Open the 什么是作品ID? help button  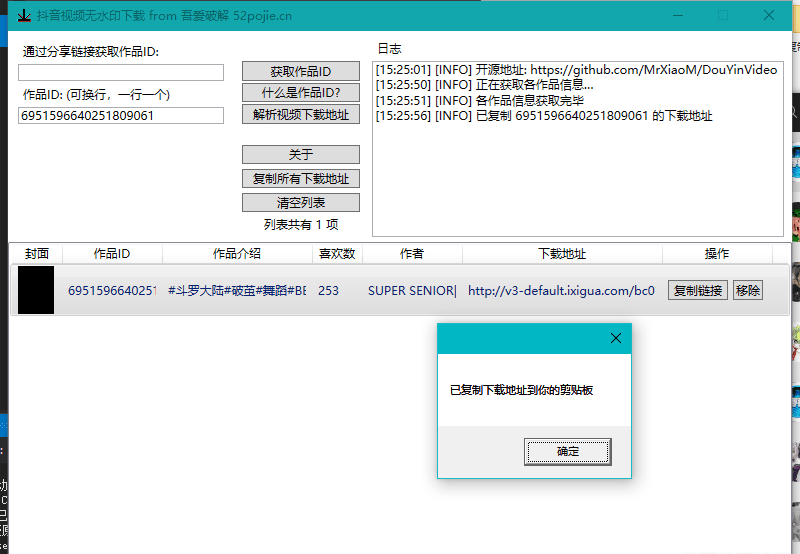tap(301, 93)
